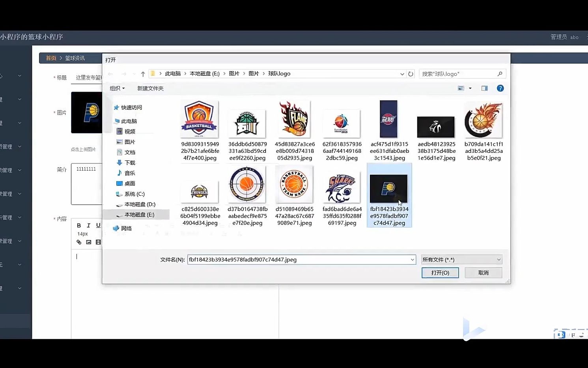This screenshot has width=588, height=368.
Task: Open the 桌面 folder in sidebar
Action: click(126, 184)
